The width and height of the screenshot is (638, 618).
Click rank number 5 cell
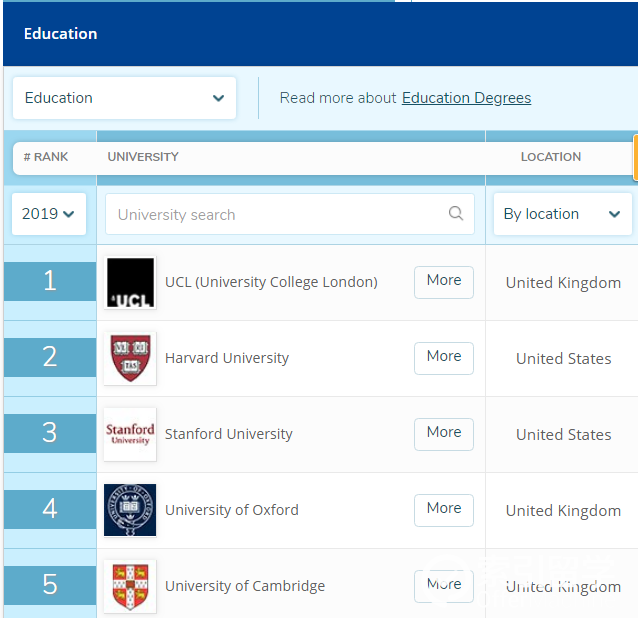click(50, 585)
